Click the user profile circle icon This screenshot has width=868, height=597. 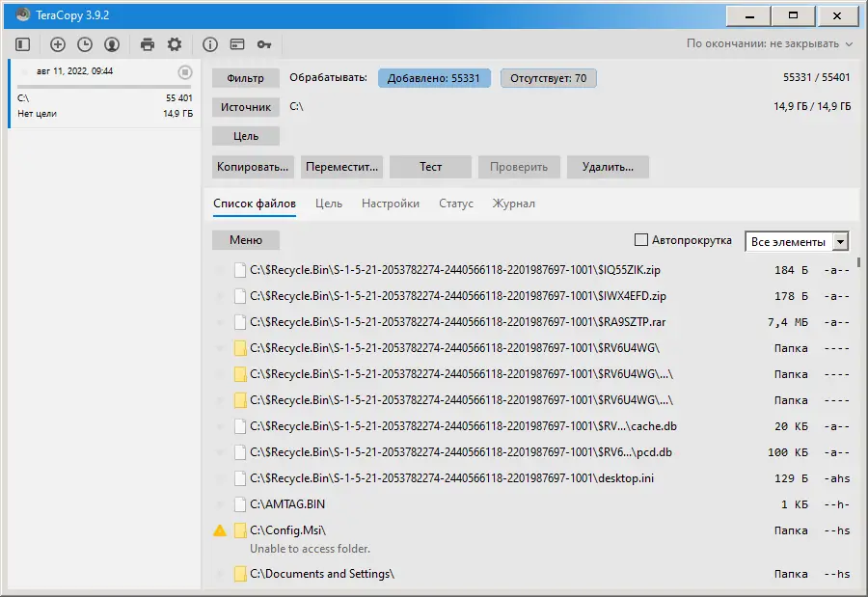coord(112,44)
